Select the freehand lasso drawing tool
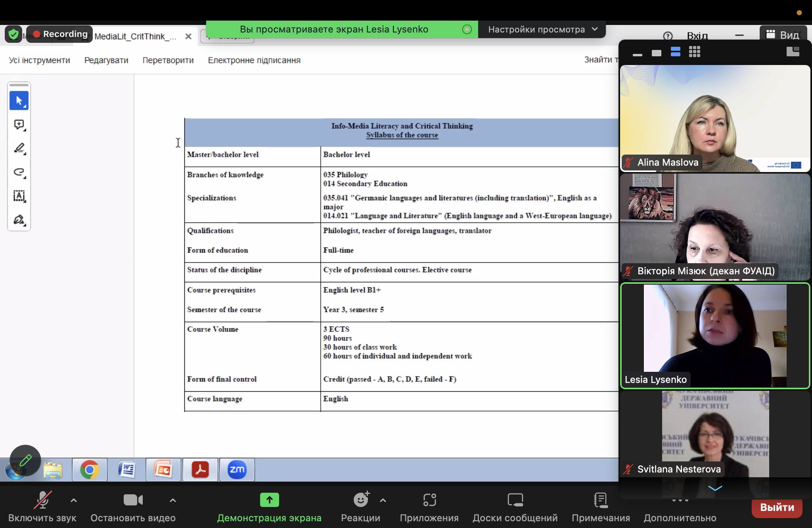The width and height of the screenshot is (812, 528). [19, 172]
